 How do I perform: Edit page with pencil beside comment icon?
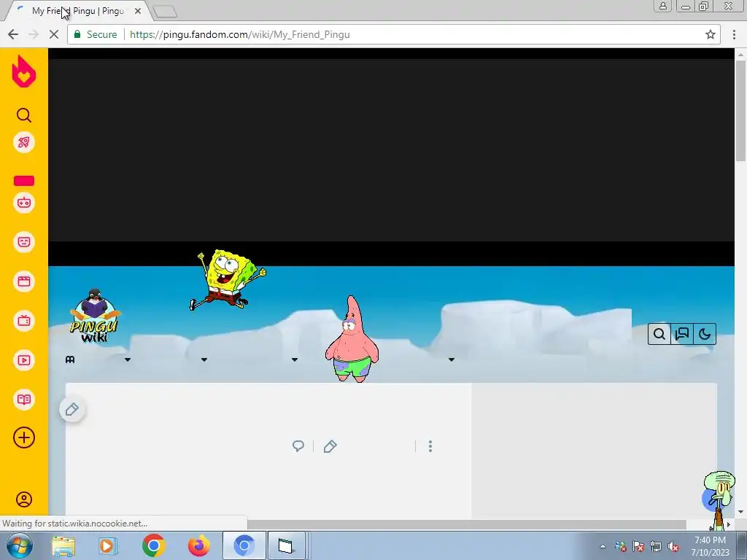pyautogui.click(x=330, y=446)
